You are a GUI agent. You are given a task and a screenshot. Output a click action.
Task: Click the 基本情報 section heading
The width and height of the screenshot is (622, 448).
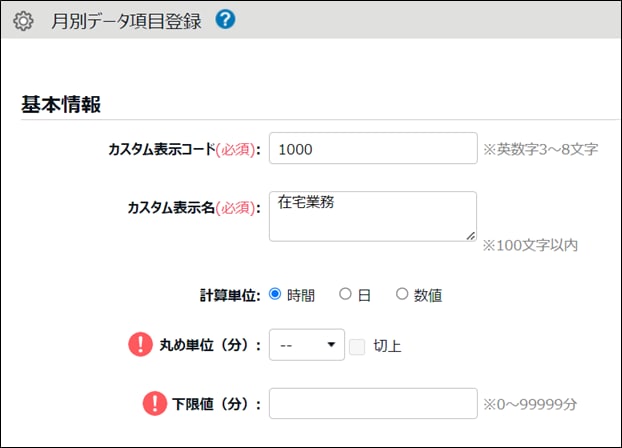pyautogui.click(x=61, y=104)
